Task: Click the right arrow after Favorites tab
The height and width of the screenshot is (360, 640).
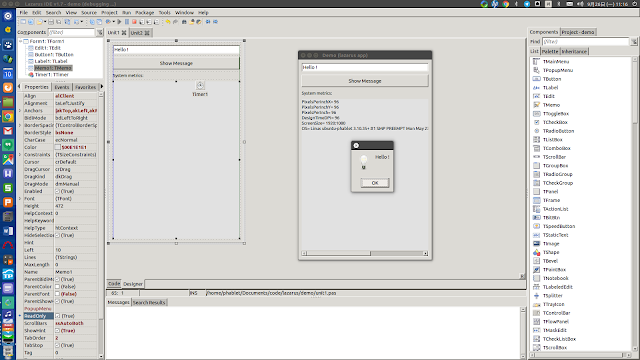Action: (x=102, y=87)
